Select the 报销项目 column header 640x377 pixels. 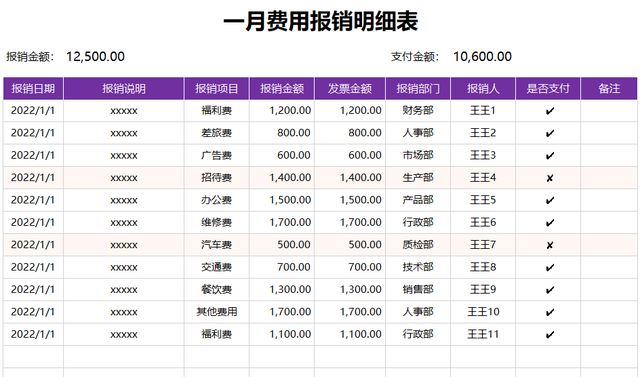217,89
